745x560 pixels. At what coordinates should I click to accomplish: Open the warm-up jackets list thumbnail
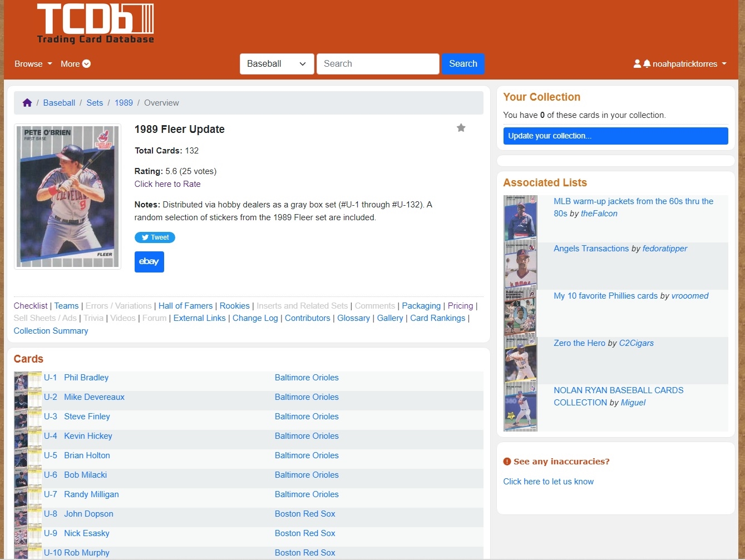coord(520,219)
